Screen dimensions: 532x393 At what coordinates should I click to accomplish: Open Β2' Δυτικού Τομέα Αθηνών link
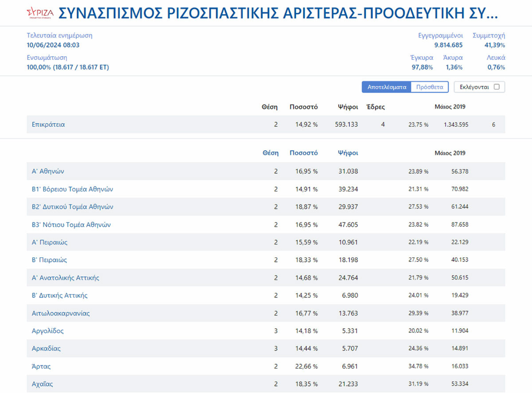pyautogui.click(x=72, y=207)
